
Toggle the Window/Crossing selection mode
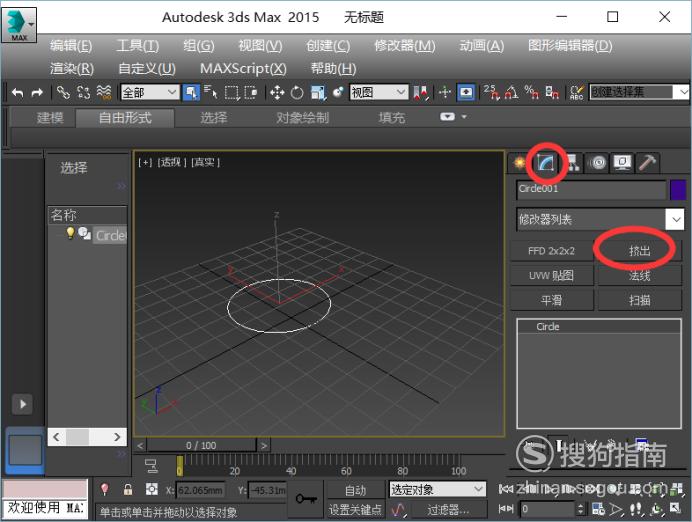pos(251,93)
